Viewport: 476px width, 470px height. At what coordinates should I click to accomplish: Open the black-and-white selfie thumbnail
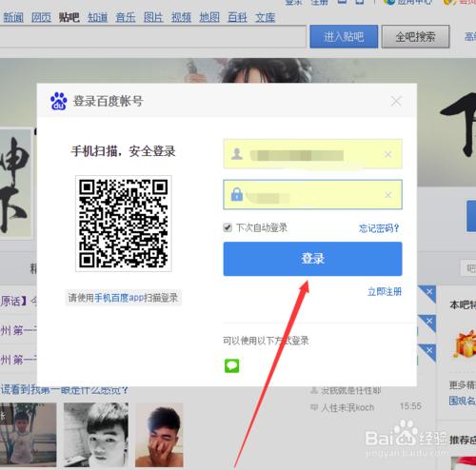coord(96,435)
